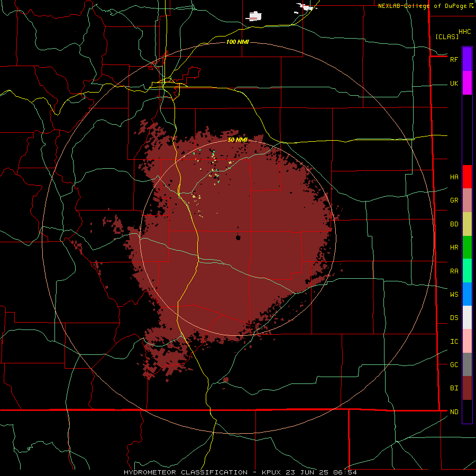The width and height of the screenshot is (476, 476).
Task: Click the 06:54 timestamp text
Action: coord(345,472)
